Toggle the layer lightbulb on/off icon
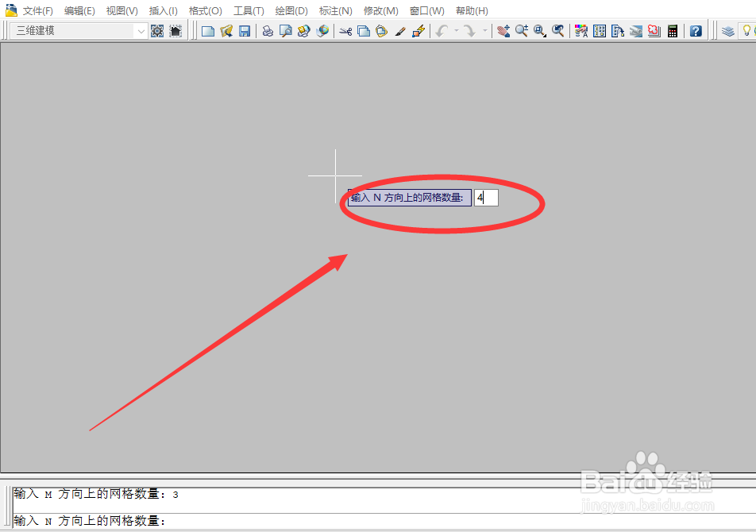 (746, 31)
